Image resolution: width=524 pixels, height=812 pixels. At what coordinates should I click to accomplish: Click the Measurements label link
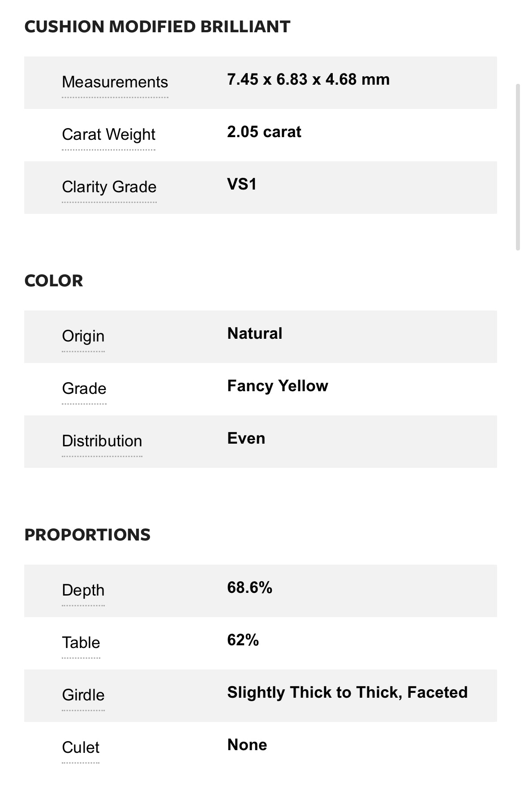115,82
